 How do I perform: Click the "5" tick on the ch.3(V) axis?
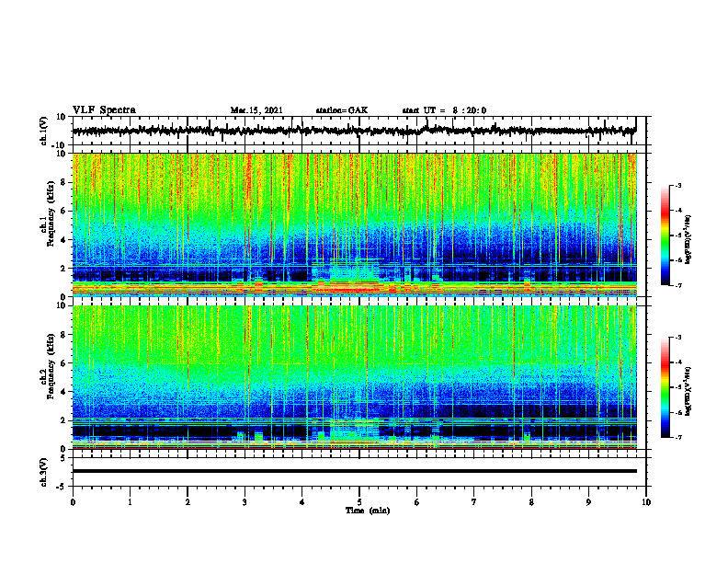click(63, 458)
